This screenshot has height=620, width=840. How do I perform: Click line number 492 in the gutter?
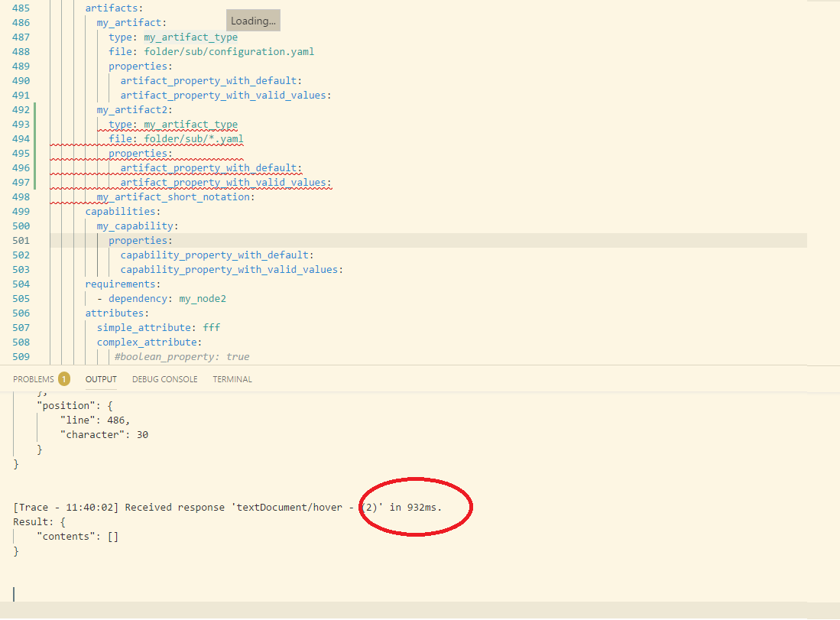tap(21, 109)
